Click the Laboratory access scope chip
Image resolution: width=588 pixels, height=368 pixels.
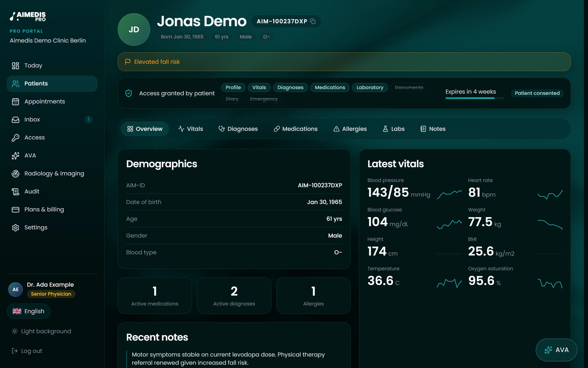point(370,87)
